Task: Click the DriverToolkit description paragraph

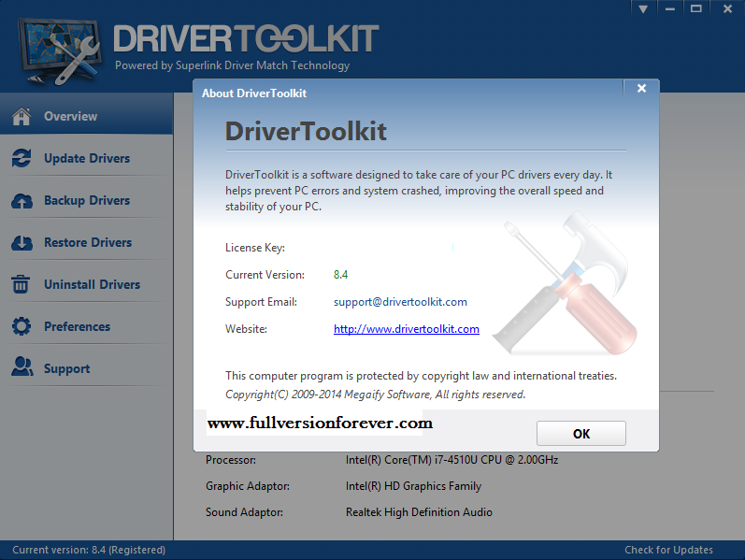Action: tap(418, 191)
